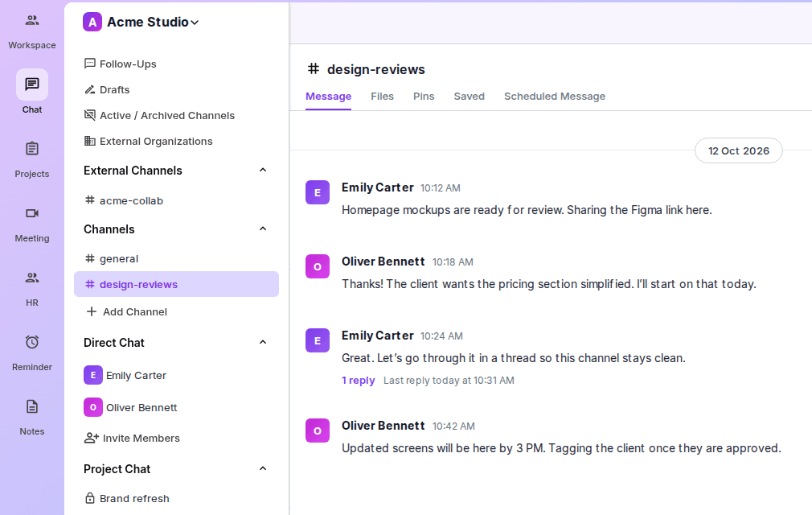Click Emily Carter's avatar on 10:24 AM message
This screenshot has width=812, height=515.
(318, 340)
